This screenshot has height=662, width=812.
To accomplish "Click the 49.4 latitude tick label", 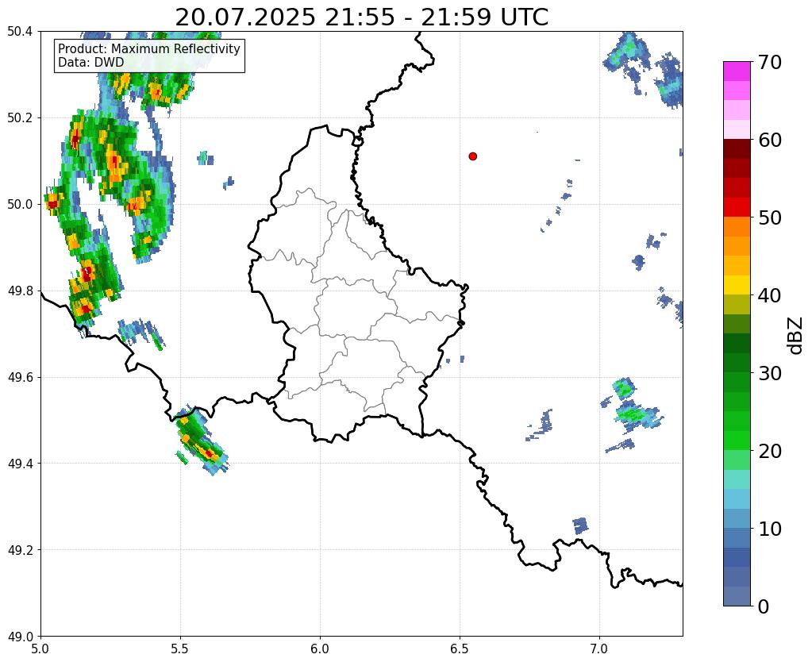I will tap(20, 464).
